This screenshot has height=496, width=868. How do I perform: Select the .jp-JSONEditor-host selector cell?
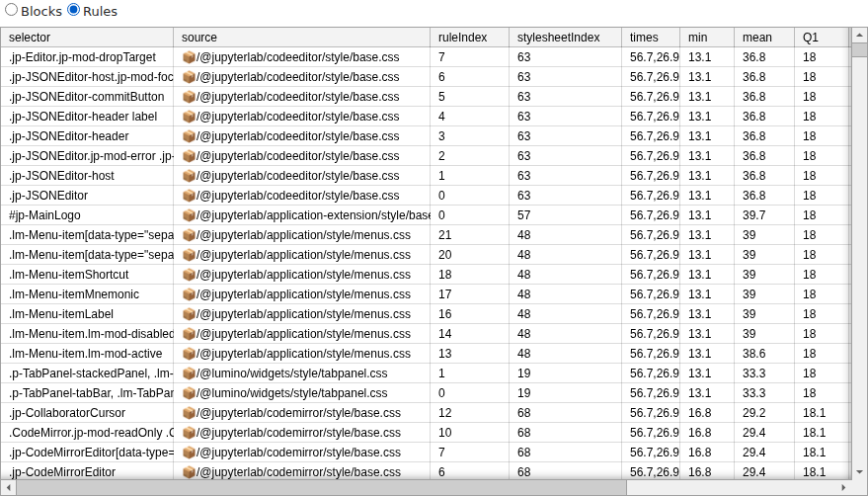[x=87, y=176]
